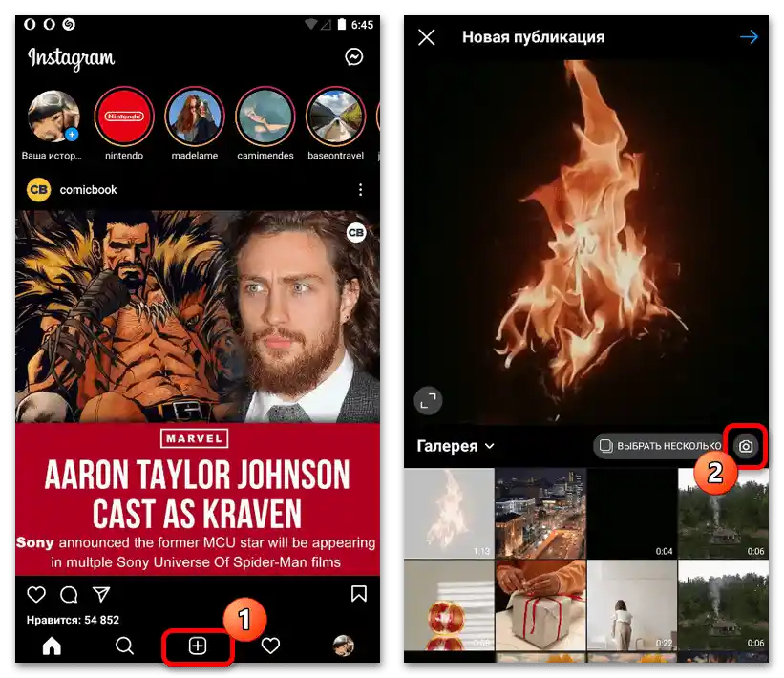The height and width of the screenshot is (678, 784).
Task: Share post with paper plane icon
Action: pos(101,594)
